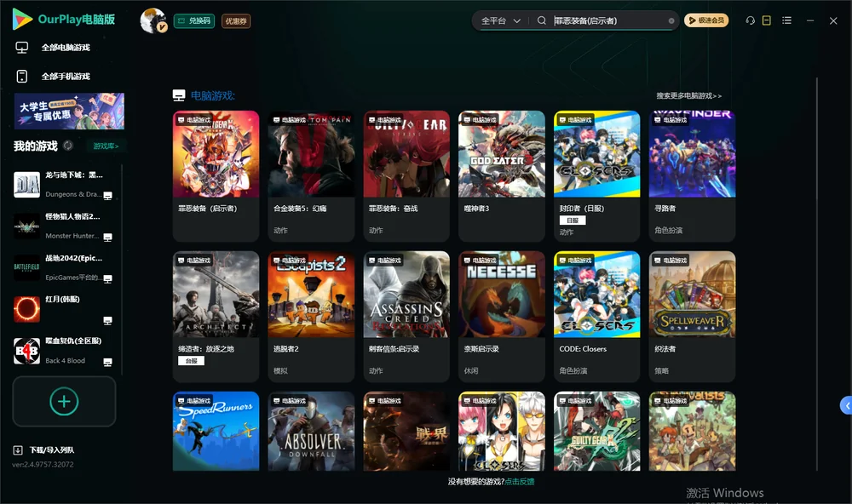Open the 全平台 platform dropdown

pos(500,20)
